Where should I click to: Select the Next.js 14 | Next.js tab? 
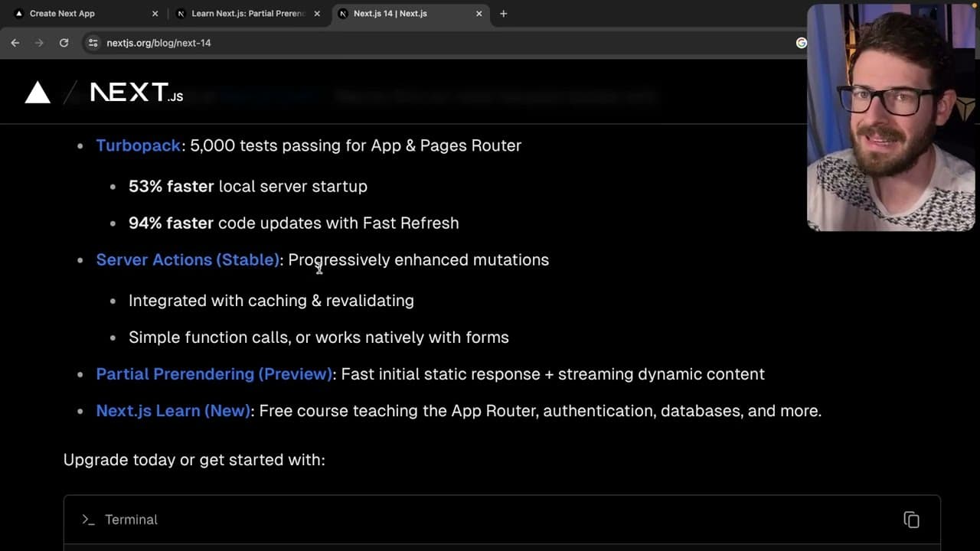(x=410, y=14)
